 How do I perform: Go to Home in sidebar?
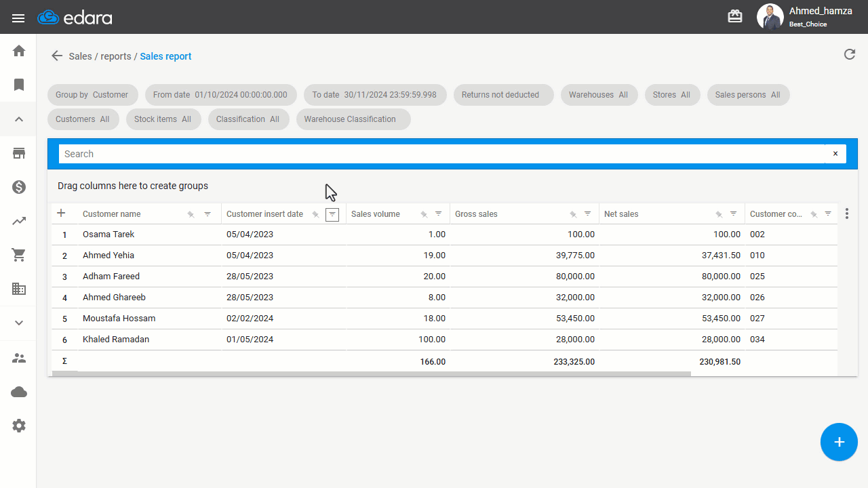[x=19, y=51]
